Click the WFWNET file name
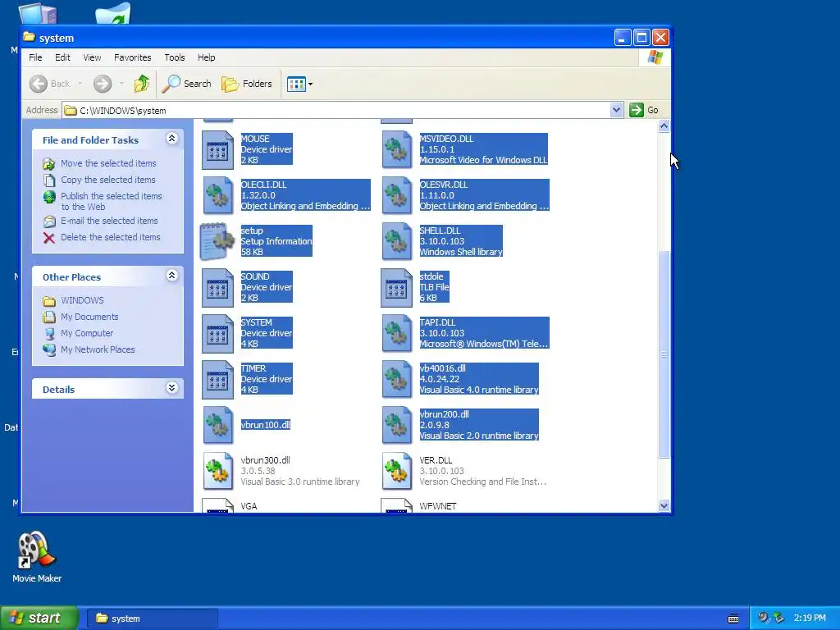Viewport: 840px width, 630px height. (438, 506)
